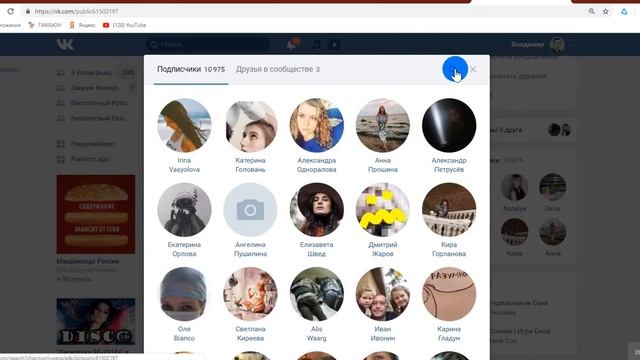Viewport: 640px width, 360px height.
Task: Reload the page with the browser refresh icon
Action: click(x=10, y=11)
